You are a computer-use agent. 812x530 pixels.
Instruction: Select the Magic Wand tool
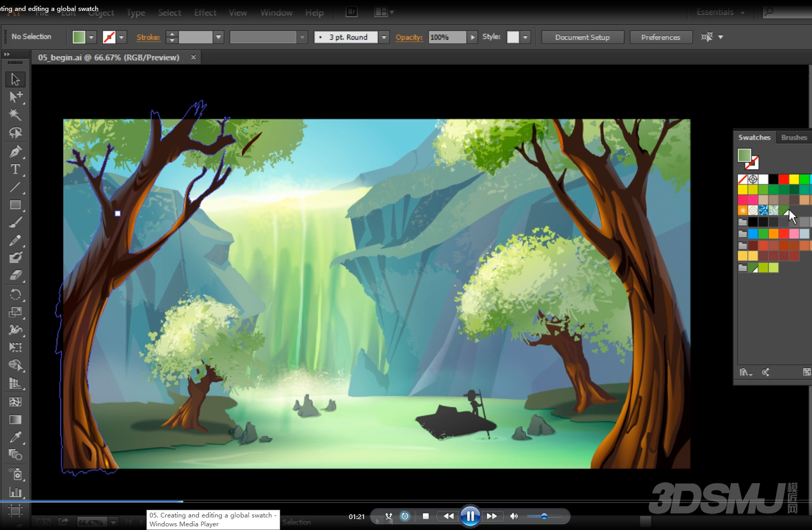(15, 115)
